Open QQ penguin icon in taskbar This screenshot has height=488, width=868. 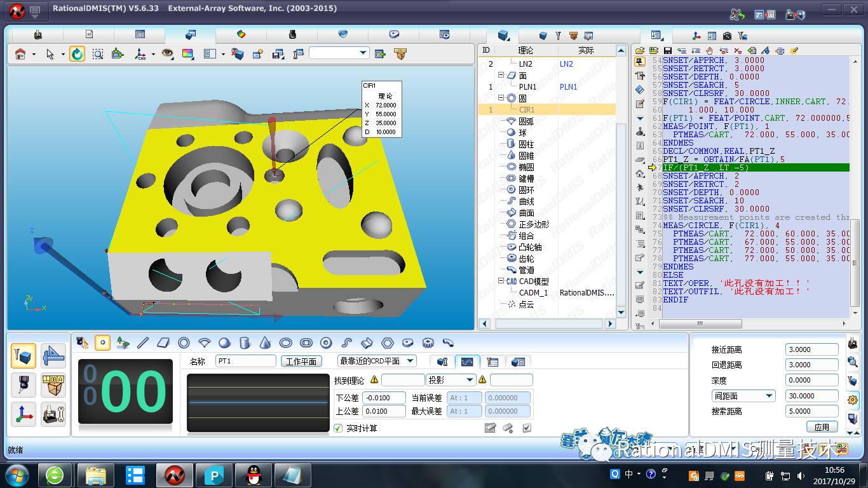pyautogui.click(x=254, y=475)
